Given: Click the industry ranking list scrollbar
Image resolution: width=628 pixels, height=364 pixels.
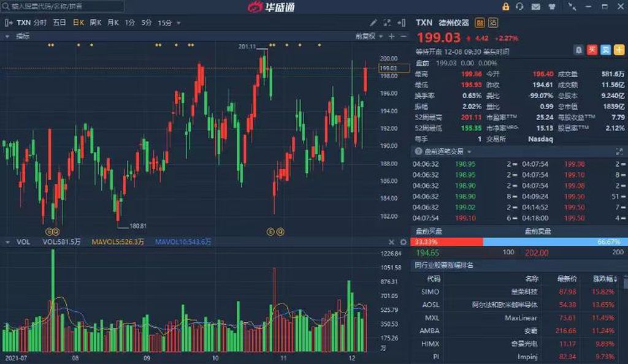Looking at the screenshot, I should point(626,282).
